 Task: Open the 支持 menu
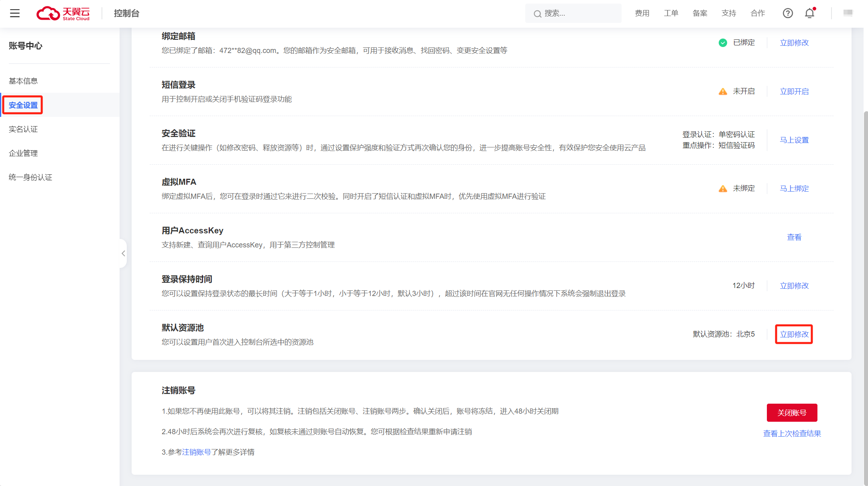[x=729, y=13]
